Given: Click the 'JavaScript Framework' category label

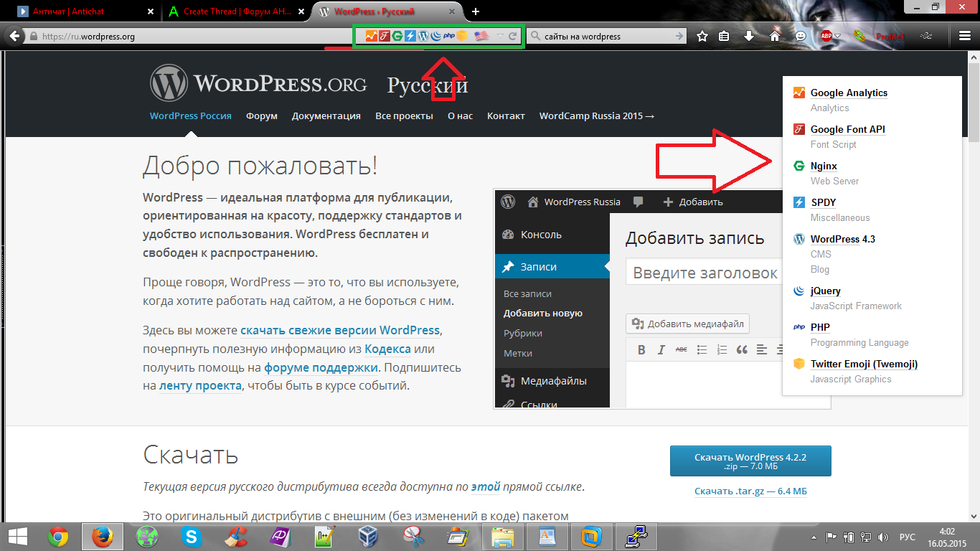Looking at the screenshot, I should pos(856,306).
